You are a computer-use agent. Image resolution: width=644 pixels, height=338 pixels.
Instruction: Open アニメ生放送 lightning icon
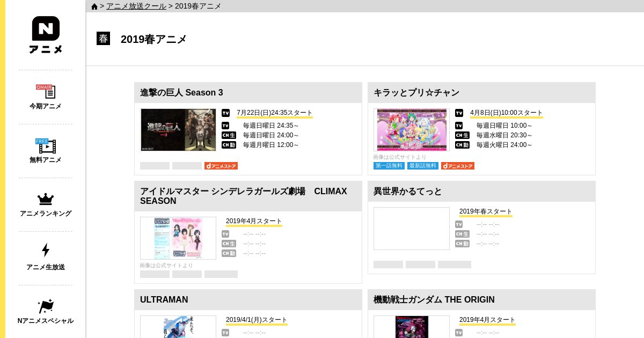click(46, 250)
